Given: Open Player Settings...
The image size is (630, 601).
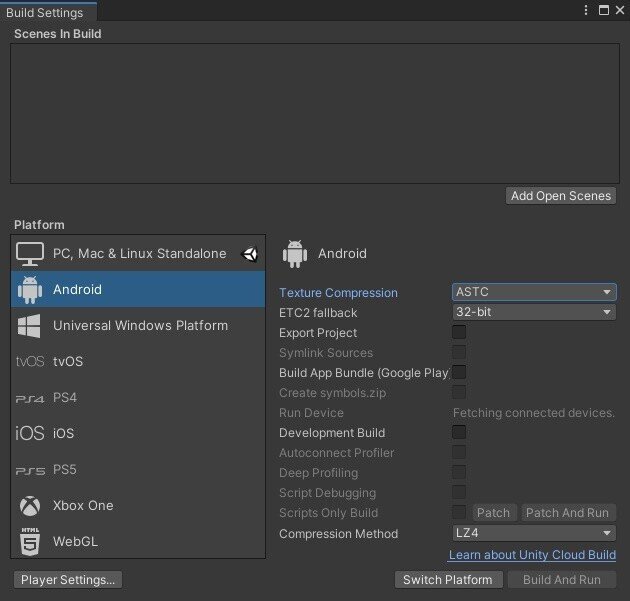Looking at the screenshot, I should 68,580.
